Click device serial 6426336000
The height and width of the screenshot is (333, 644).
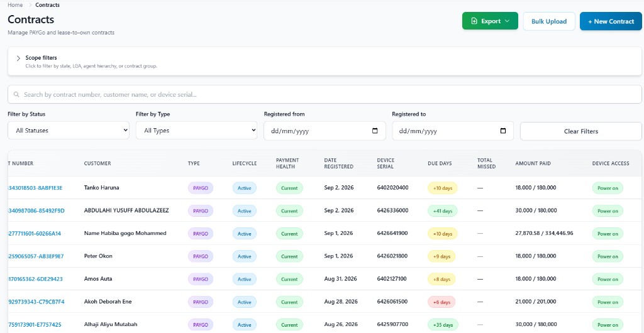pyautogui.click(x=392, y=210)
